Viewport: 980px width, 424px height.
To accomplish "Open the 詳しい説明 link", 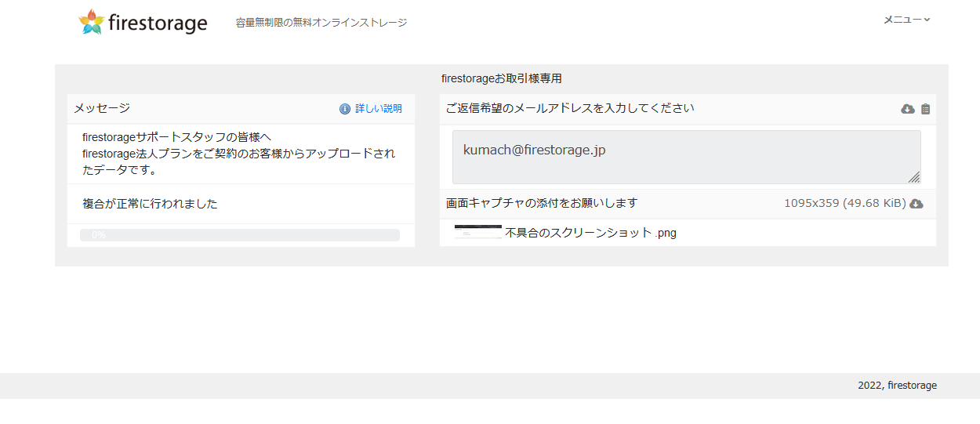I will 379,109.
